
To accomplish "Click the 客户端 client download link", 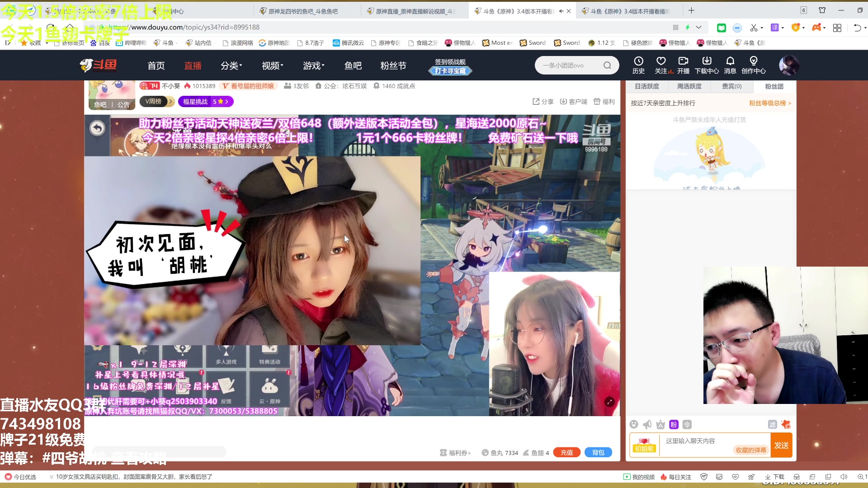I will point(574,102).
